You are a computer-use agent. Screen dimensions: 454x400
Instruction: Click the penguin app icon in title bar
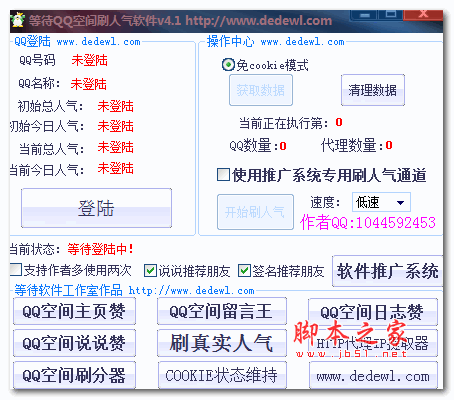[17, 20]
